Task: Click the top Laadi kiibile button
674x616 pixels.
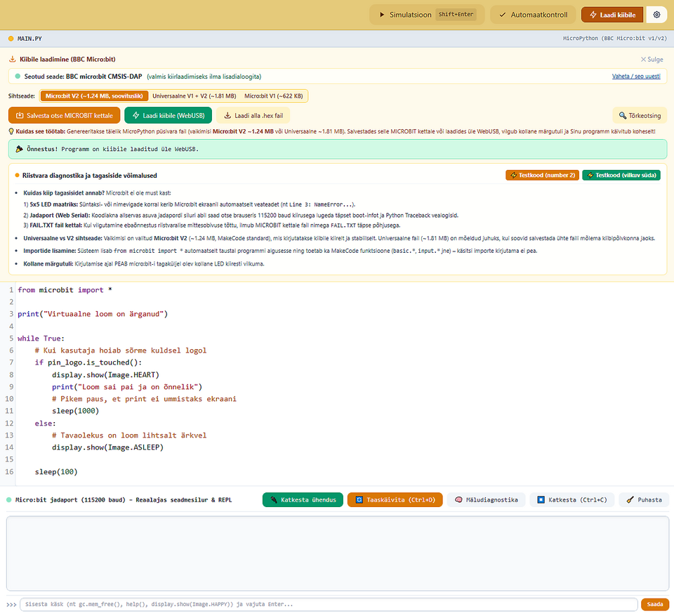Action: [612, 15]
